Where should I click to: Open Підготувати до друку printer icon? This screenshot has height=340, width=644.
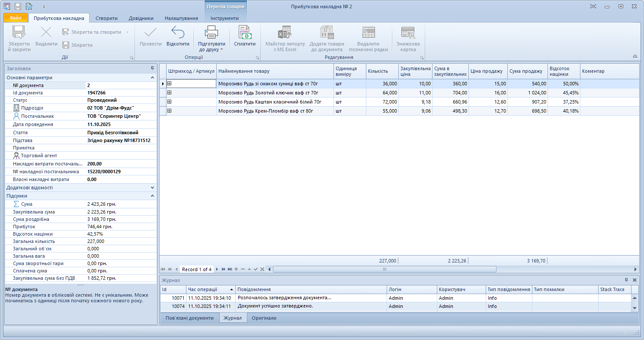click(x=211, y=33)
